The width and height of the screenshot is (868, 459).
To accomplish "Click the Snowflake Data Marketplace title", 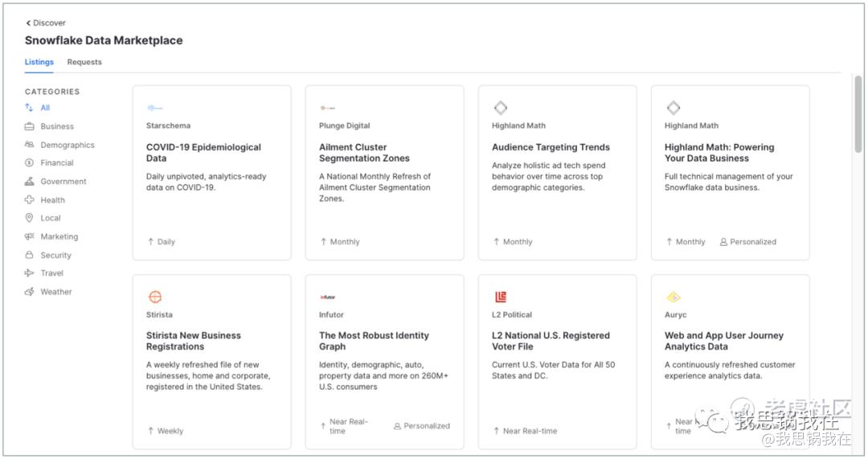I will 104,40.
